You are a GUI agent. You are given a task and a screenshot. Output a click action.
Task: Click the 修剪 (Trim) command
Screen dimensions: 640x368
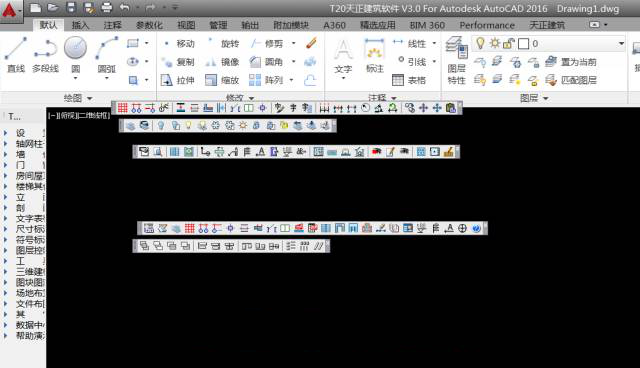pos(267,43)
